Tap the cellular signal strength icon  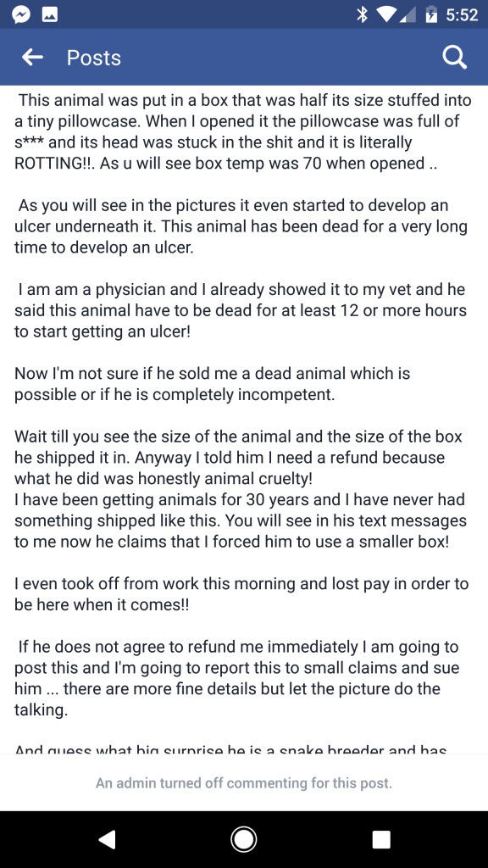(409, 15)
